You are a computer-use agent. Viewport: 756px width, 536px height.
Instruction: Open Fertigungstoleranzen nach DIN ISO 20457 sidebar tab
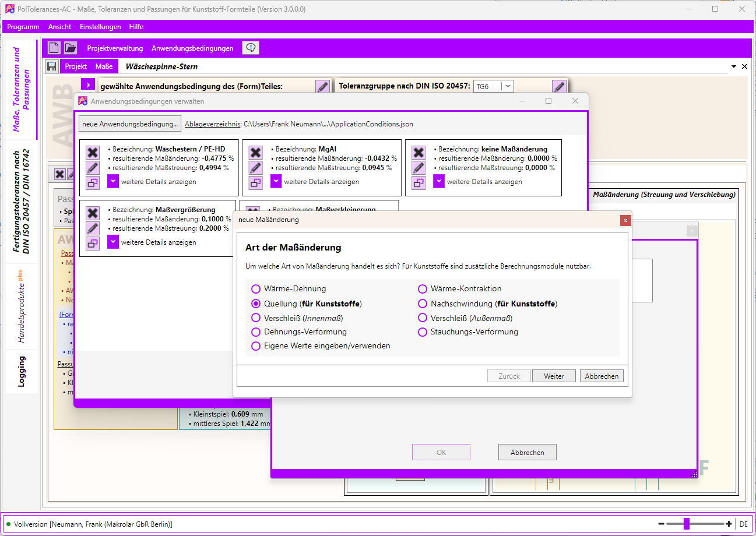click(x=22, y=202)
